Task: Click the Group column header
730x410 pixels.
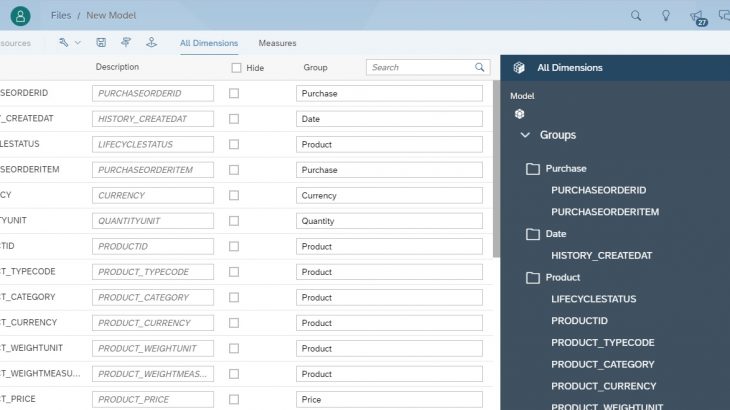Action: (315, 67)
